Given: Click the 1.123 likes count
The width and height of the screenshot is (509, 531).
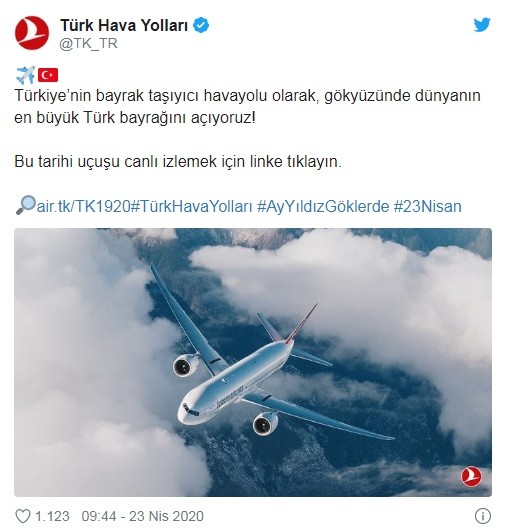Looking at the screenshot, I should pyautogui.click(x=52, y=516).
